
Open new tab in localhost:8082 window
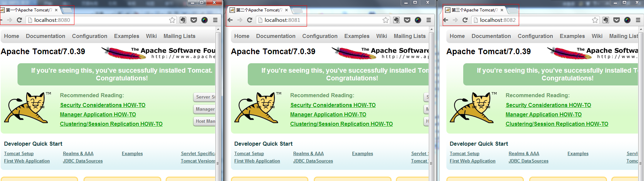[x=513, y=10]
